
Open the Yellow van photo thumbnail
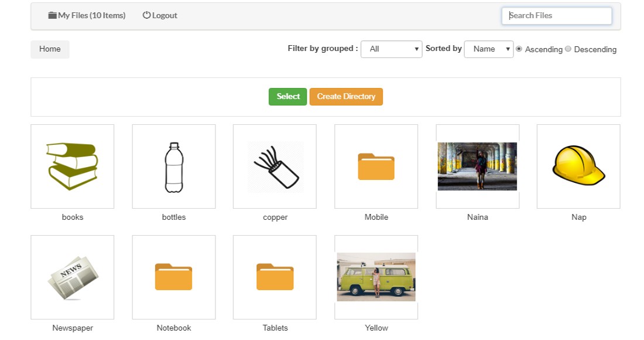click(376, 277)
